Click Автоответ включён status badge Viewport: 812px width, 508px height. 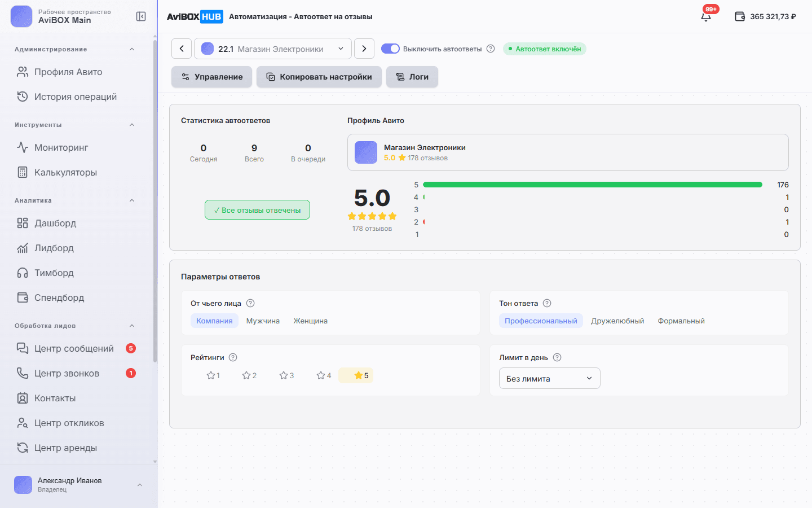[545, 49]
